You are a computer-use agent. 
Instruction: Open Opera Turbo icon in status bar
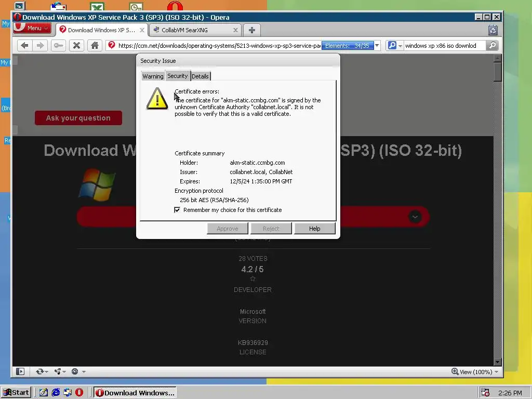[x=75, y=371]
